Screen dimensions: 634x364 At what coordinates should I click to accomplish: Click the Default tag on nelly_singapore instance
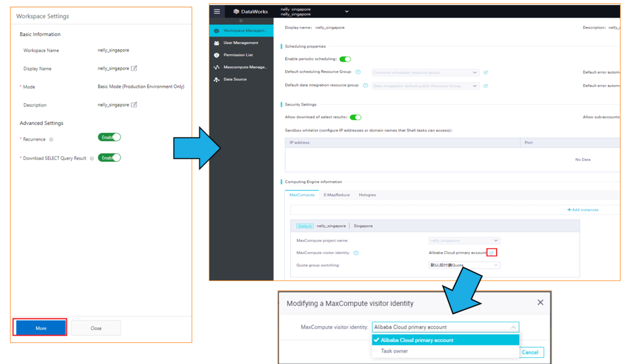tap(305, 226)
